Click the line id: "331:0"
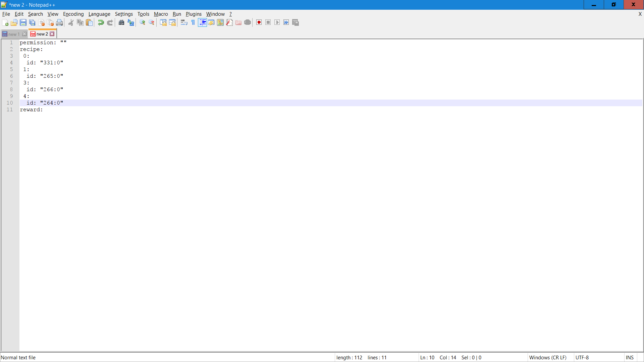 [45, 63]
